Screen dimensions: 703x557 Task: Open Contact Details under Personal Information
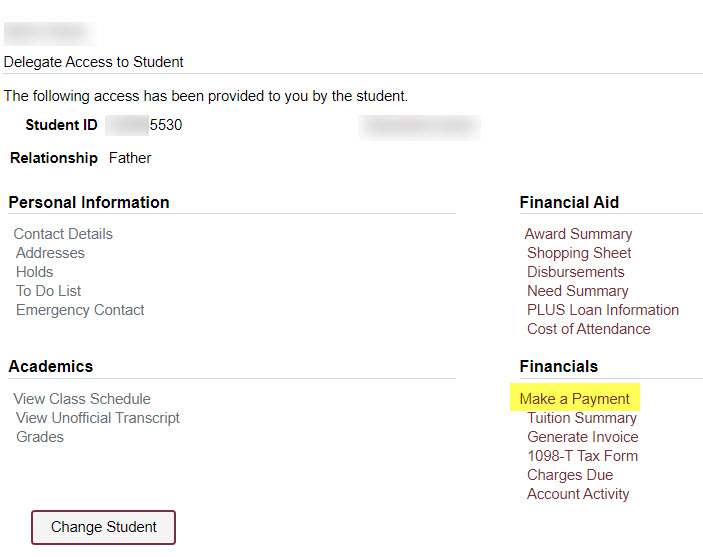[63, 234]
